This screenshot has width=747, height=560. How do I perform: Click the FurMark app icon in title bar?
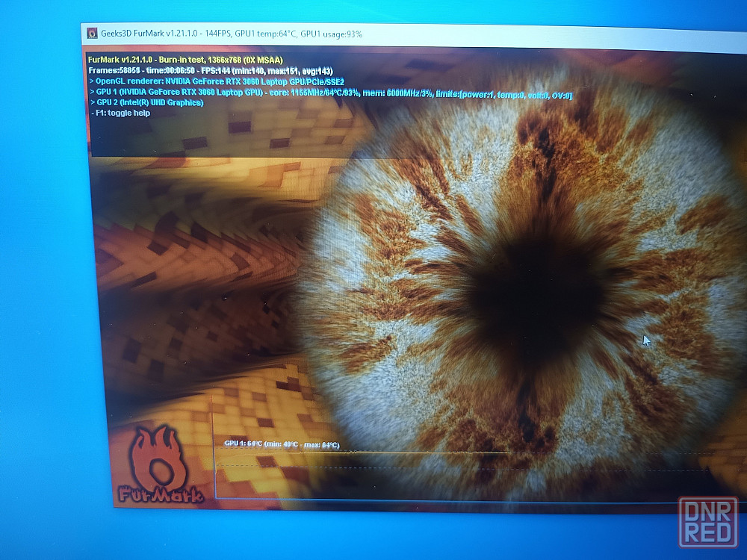coord(93,33)
